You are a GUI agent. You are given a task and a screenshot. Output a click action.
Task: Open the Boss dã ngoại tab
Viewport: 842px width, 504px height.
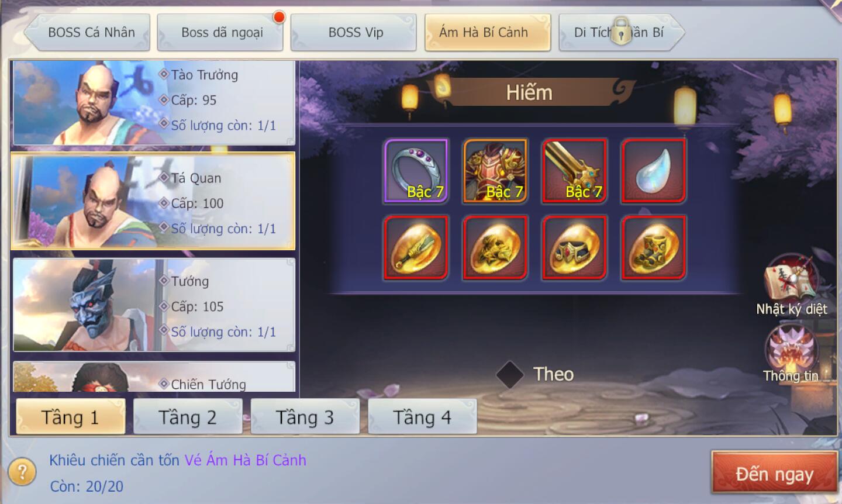pyautogui.click(x=220, y=32)
